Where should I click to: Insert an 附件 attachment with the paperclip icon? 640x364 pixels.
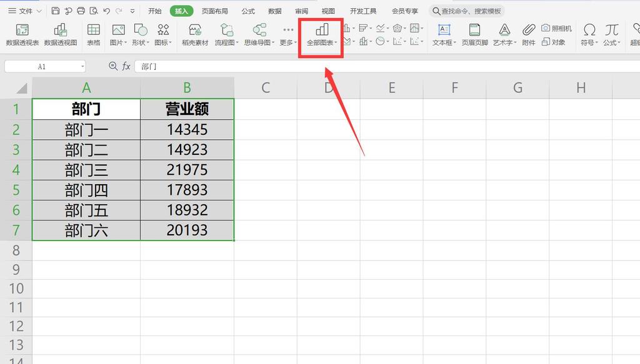pyautogui.click(x=529, y=35)
